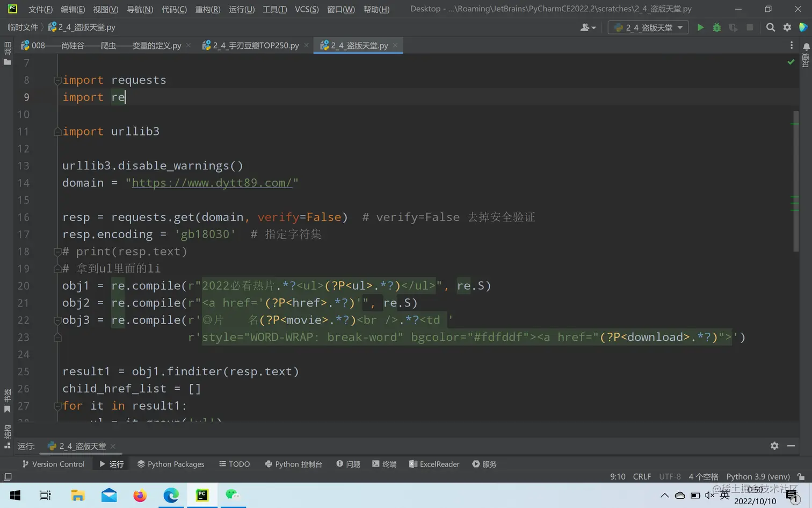
Task: Open the Python Packages tool window
Action: coord(171,464)
